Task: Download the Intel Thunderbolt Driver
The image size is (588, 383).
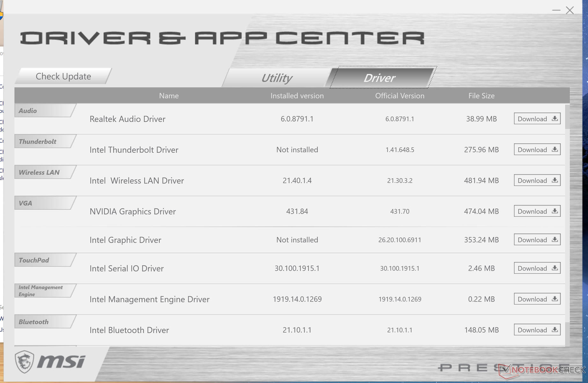Action: point(537,150)
